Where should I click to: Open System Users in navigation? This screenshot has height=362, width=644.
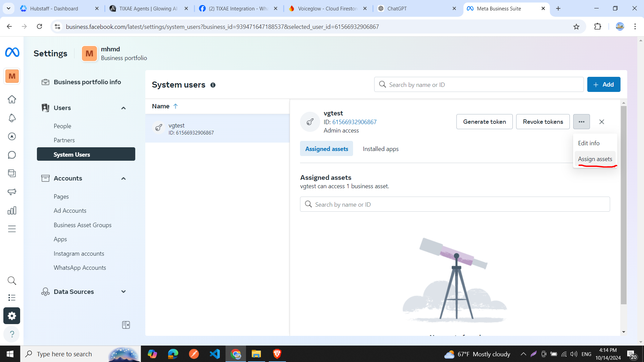86,154
